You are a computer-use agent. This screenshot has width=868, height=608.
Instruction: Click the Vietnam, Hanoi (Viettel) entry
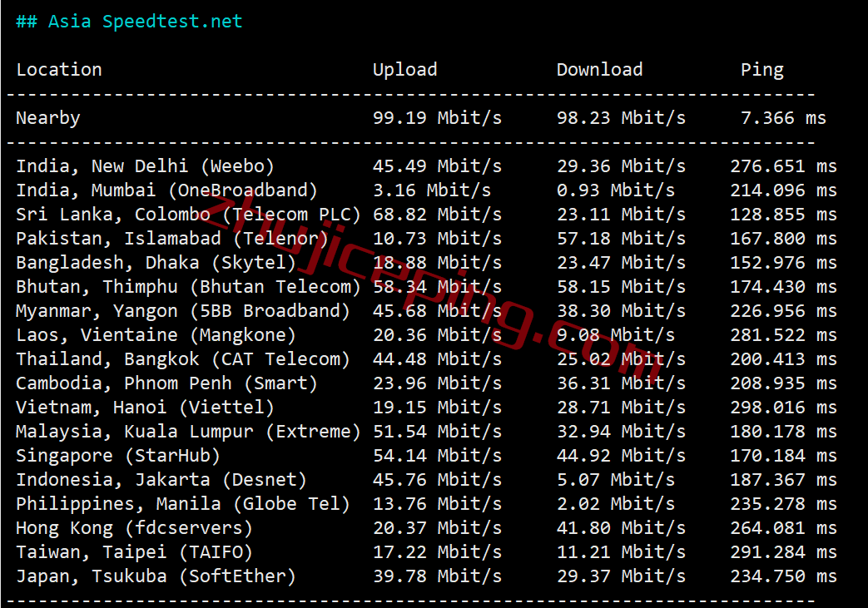(145, 408)
